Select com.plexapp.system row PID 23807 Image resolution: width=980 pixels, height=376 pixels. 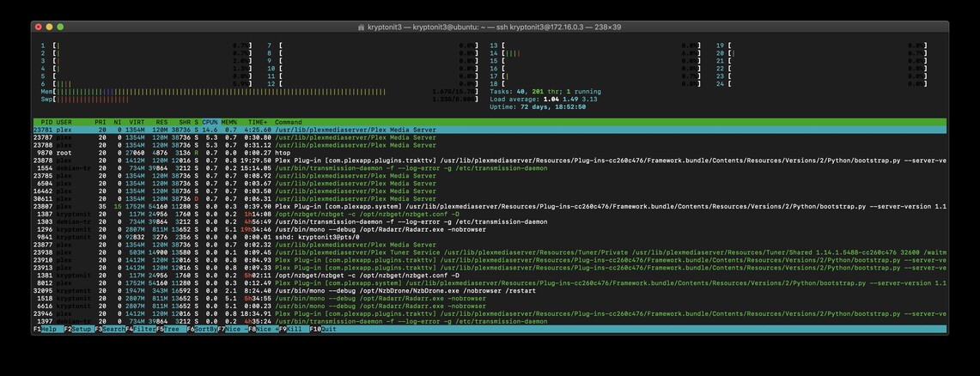[490, 207]
